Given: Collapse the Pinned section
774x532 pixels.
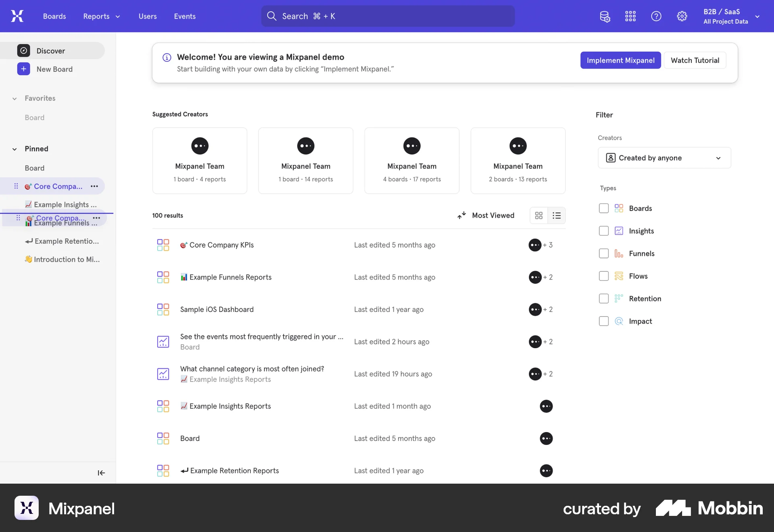Looking at the screenshot, I should (x=15, y=149).
